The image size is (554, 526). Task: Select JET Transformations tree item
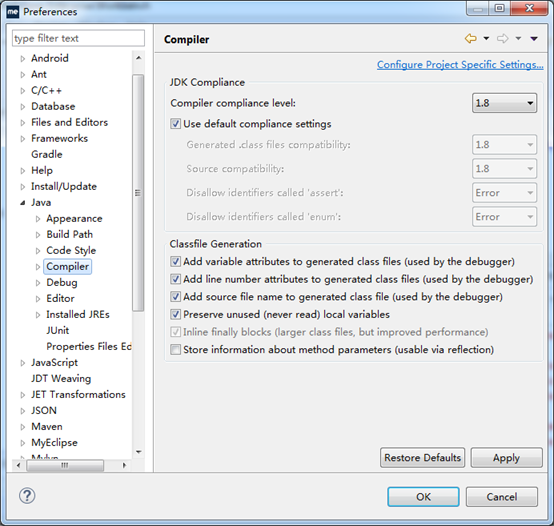point(78,394)
